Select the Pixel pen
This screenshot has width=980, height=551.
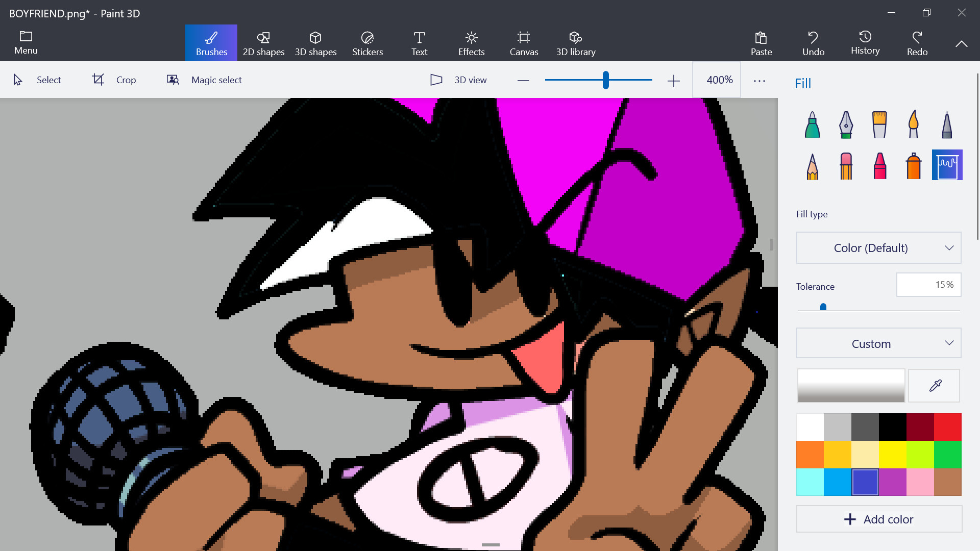pyautogui.click(x=947, y=124)
